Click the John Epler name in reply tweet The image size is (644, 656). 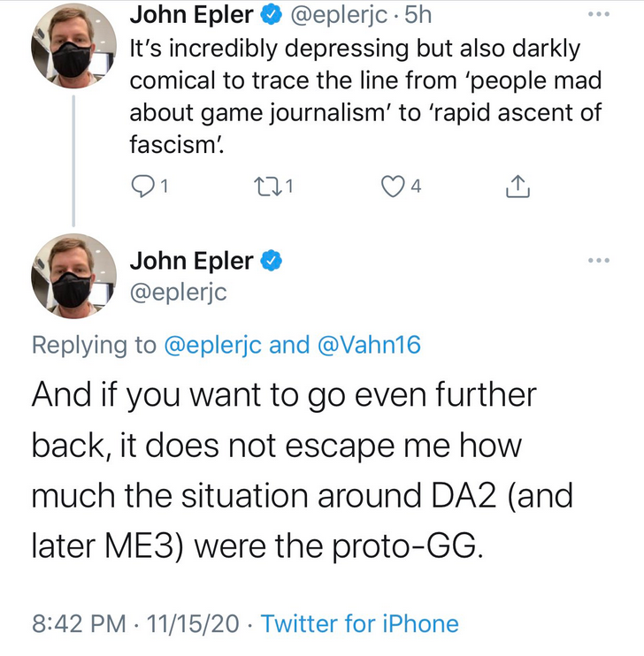pos(192,261)
